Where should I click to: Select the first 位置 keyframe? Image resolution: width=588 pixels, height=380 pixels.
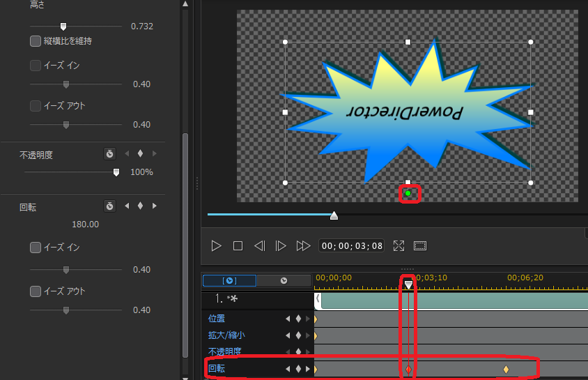[316, 319]
